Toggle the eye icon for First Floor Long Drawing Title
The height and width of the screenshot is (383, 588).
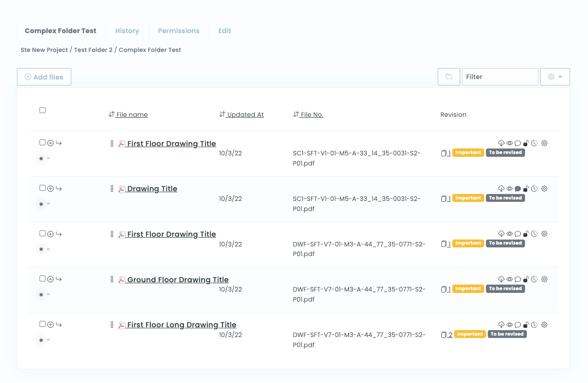pyautogui.click(x=509, y=325)
